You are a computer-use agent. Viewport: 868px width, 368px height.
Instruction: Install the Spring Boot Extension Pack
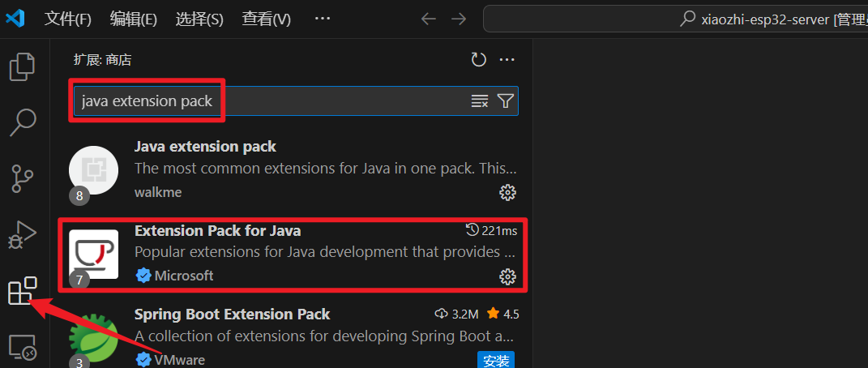point(496,361)
